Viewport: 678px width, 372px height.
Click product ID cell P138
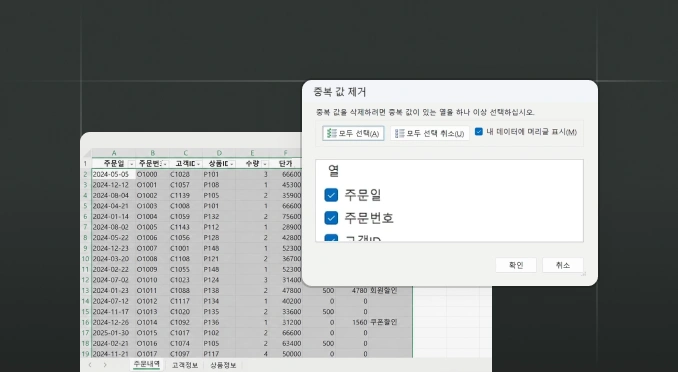(x=219, y=291)
